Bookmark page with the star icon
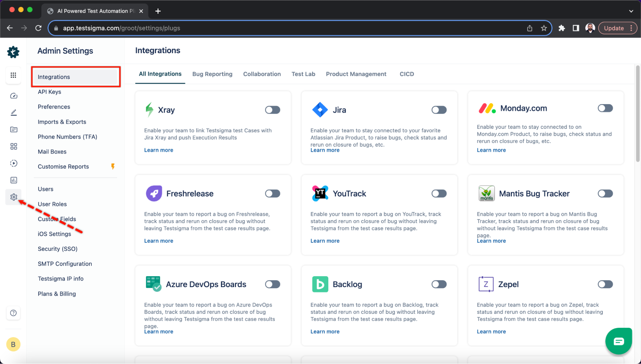Screen dimensions: 641x364 coord(544,28)
